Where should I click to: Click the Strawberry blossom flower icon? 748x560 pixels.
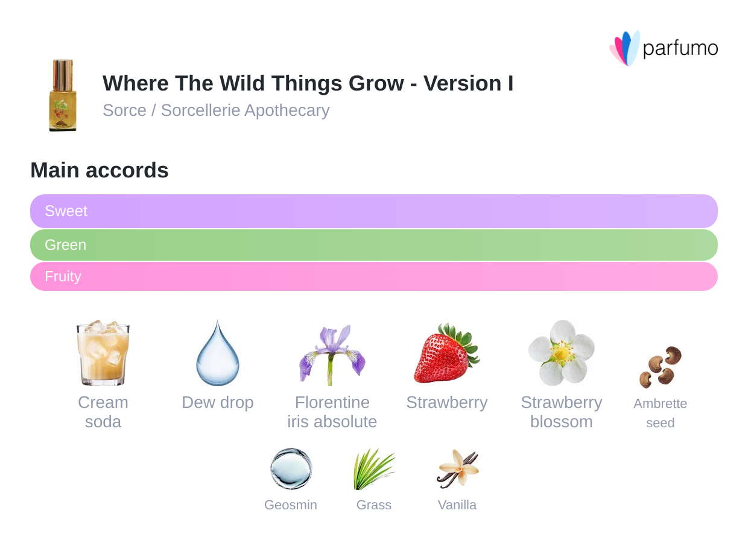[x=562, y=353]
